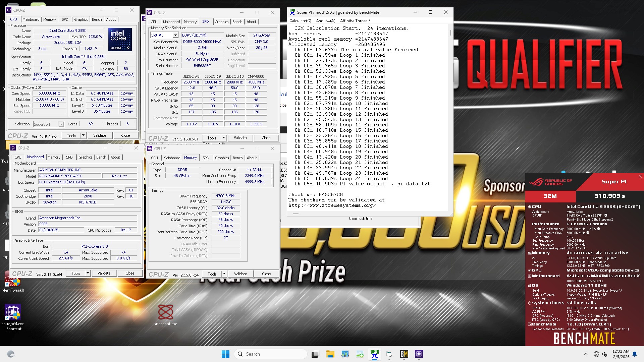The width and height of the screenshot is (644, 362).
Task: Open Calculate(C) menu in Super PI
Action: pos(300,21)
